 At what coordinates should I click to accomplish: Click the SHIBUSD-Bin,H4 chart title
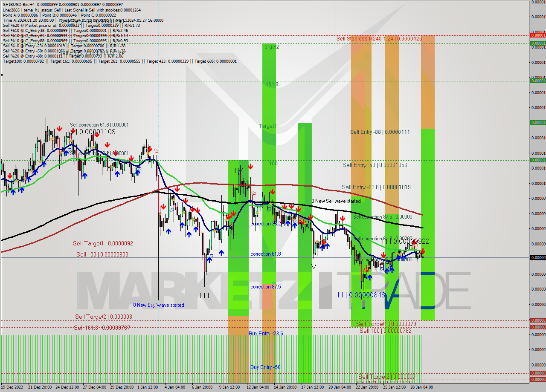click(19, 5)
